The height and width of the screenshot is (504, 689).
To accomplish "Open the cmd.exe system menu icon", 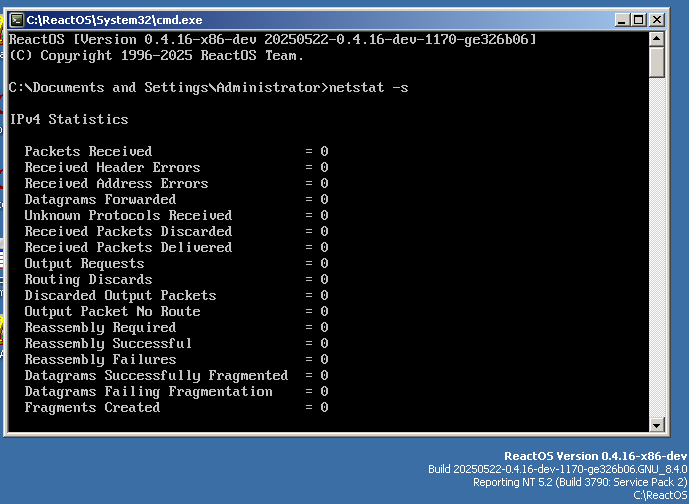I will [x=17, y=20].
